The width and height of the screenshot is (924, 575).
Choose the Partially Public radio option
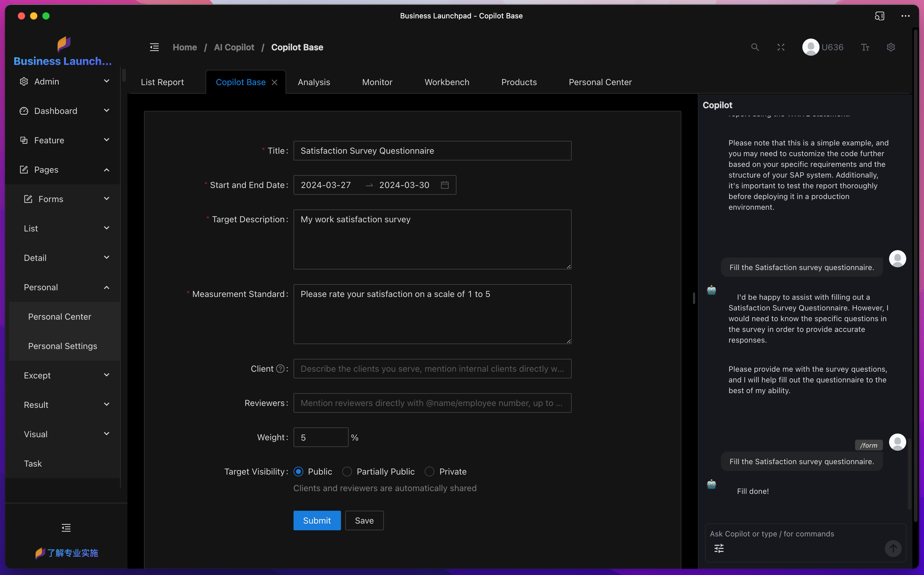pos(347,472)
